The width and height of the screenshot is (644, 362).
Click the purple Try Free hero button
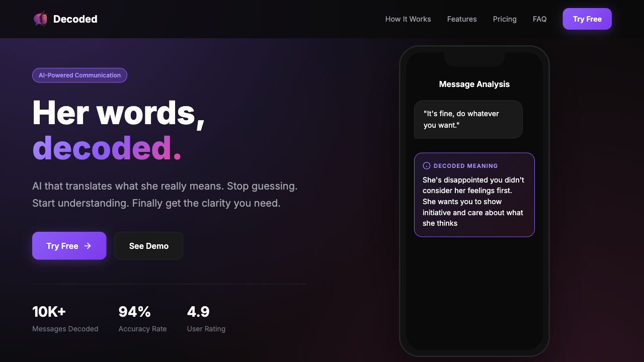[69, 246]
